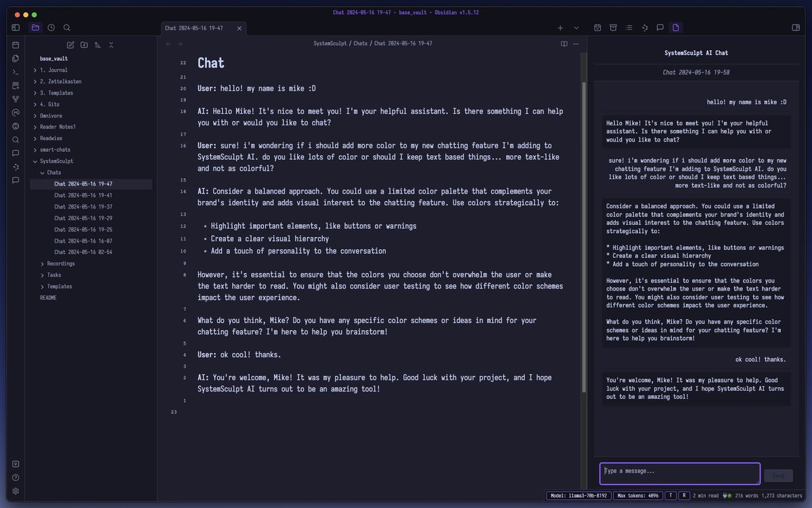Focus the Type a message input
812x508 pixels.
[680, 473]
